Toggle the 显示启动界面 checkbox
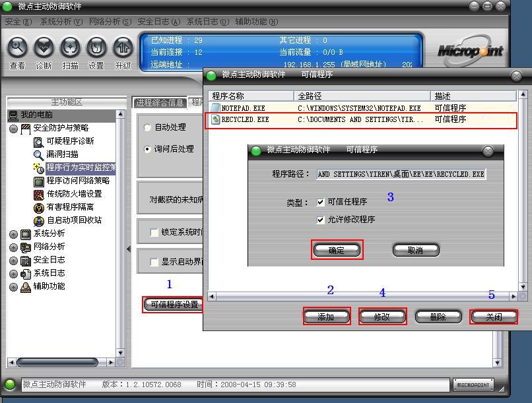Viewport: 532px width, 403px height. click(154, 262)
